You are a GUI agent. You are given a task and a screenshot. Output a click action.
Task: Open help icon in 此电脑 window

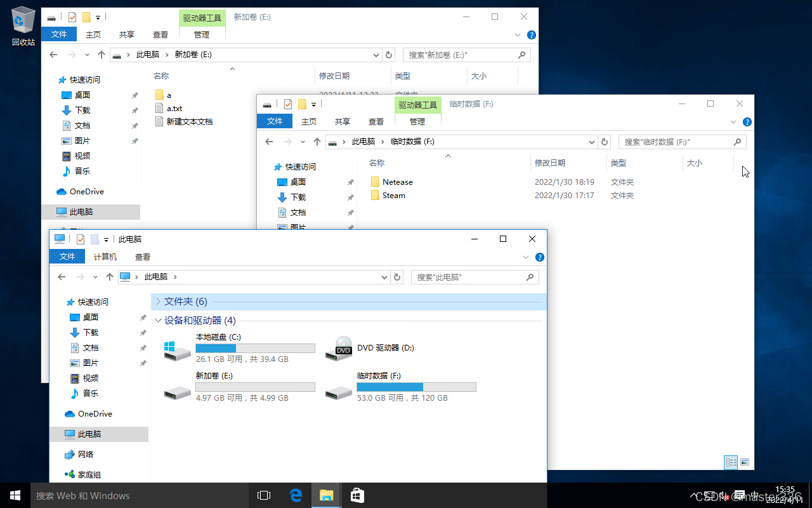click(540, 257)
